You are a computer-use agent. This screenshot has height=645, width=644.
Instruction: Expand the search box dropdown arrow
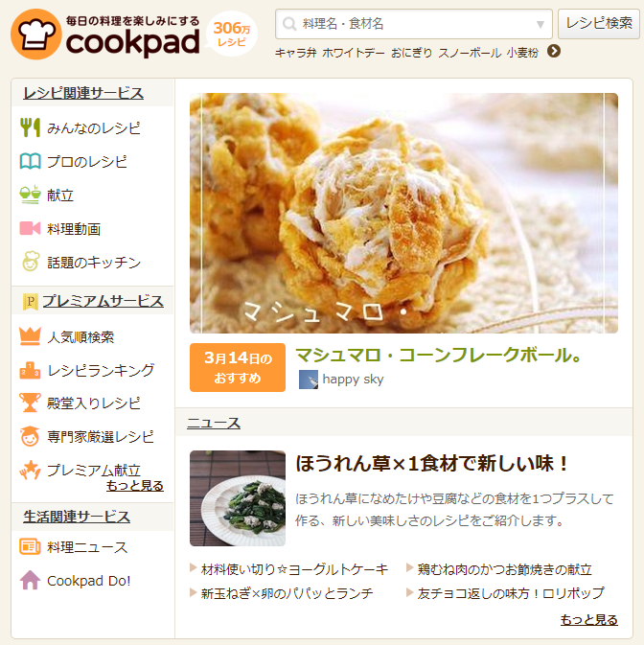tap(540, 24)
